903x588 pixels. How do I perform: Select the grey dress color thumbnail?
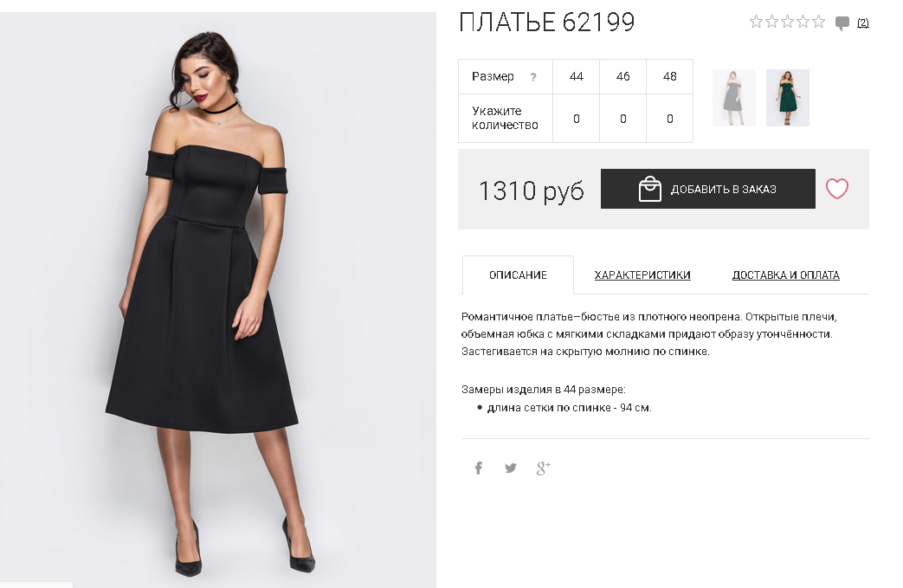733,98
